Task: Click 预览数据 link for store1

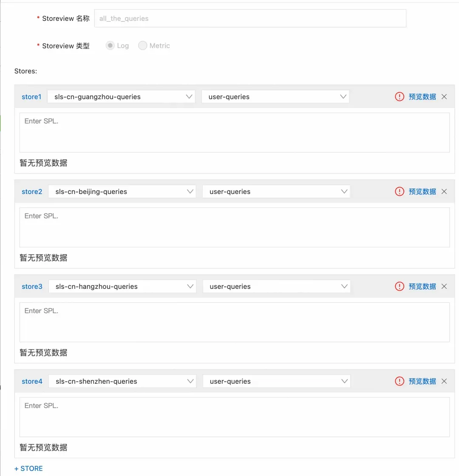Action: tap(422, 97)
